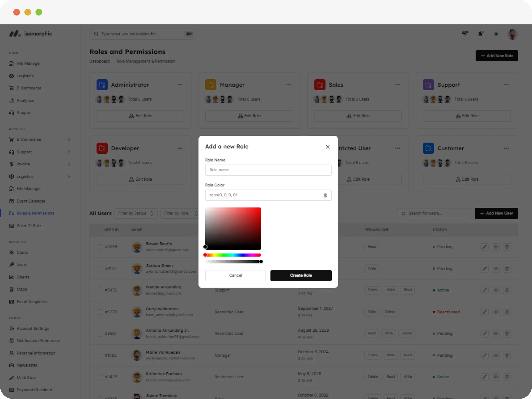Cancel the new role dialog
This screenshot has width=532, height=399.
pos(236,275)
